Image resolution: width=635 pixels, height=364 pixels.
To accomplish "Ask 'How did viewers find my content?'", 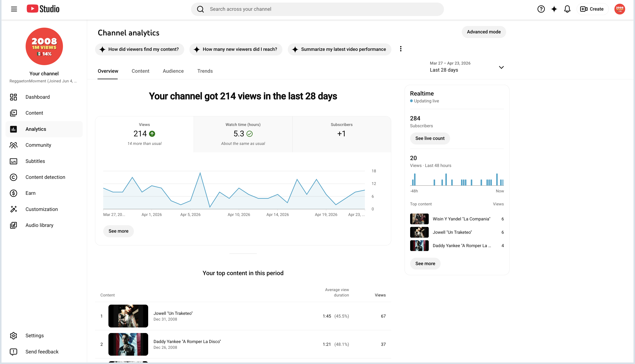I will (139, 49).
